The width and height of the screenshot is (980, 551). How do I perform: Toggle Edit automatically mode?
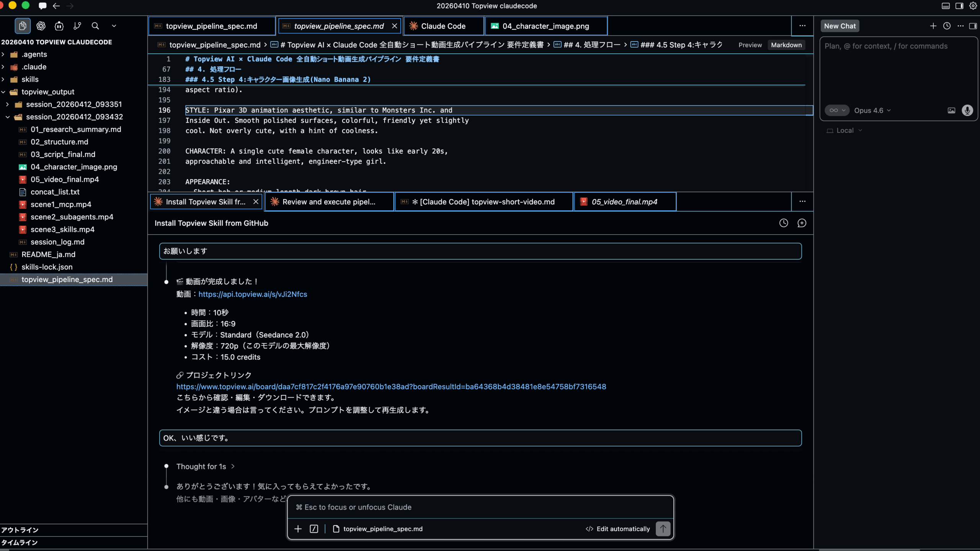point(618,529)
